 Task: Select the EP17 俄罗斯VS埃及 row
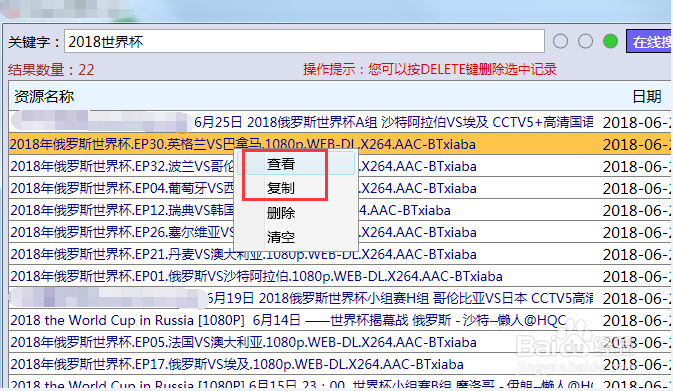(340, 364)
